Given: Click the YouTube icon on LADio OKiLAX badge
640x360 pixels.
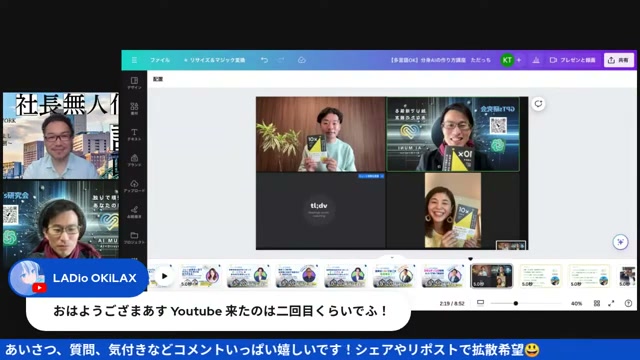Looking at the screenshot, I should point(39,288).
